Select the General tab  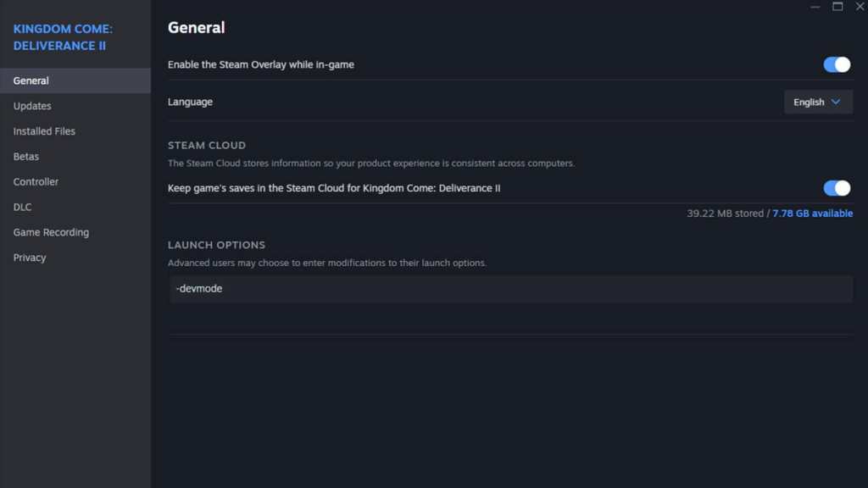31,80
